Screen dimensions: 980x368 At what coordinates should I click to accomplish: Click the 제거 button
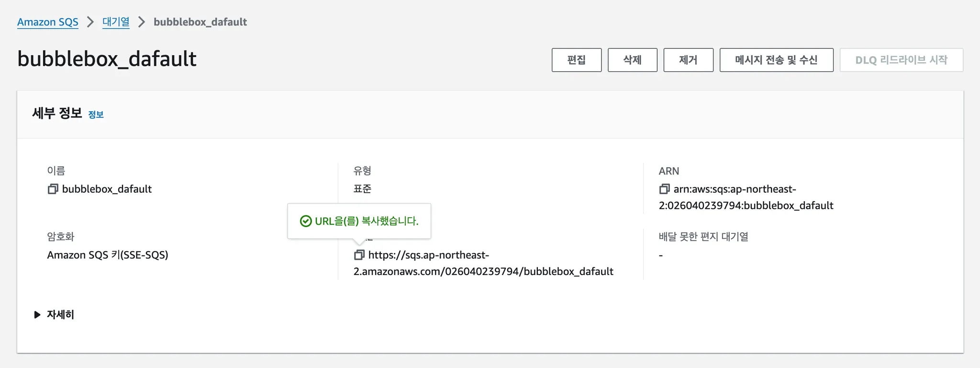click(689, 60)
